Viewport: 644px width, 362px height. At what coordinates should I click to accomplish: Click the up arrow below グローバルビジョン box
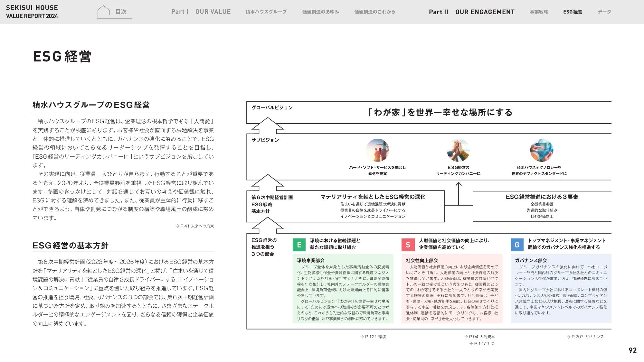point(267,125)
